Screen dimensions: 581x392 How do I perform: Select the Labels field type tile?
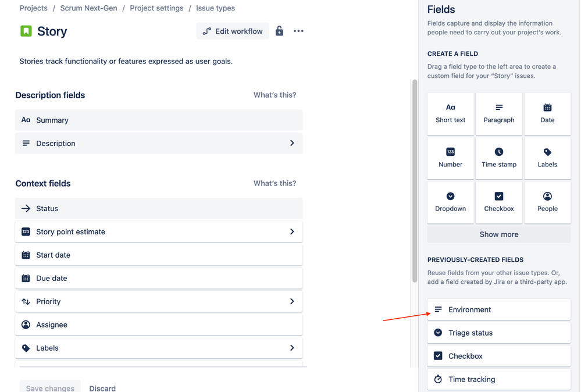(x=547, y=158)
